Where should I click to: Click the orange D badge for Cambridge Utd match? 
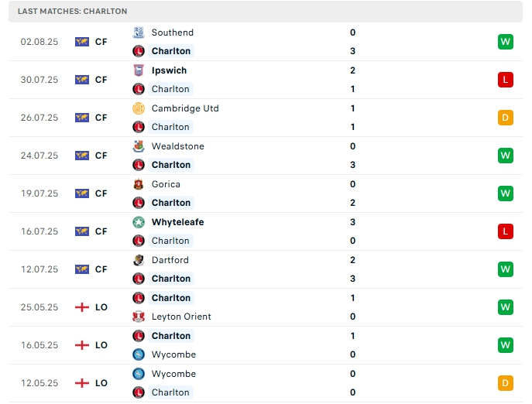click(506, 118)
